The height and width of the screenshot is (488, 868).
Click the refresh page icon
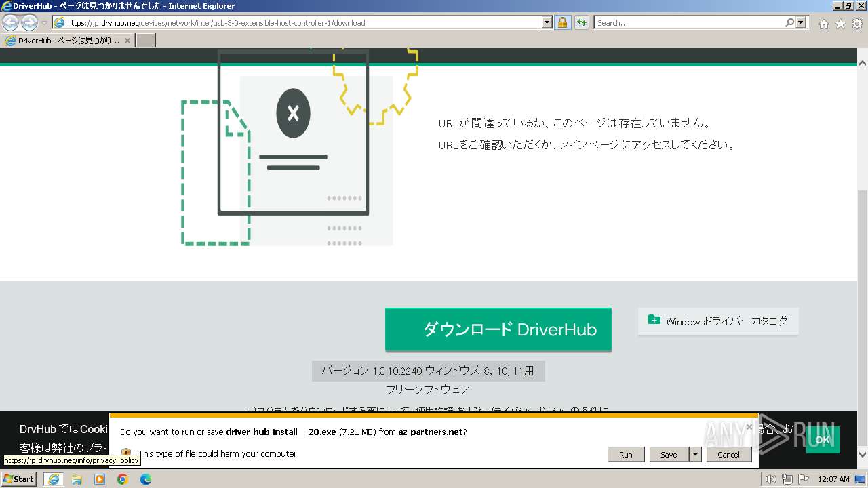click(x=581, y=22)
